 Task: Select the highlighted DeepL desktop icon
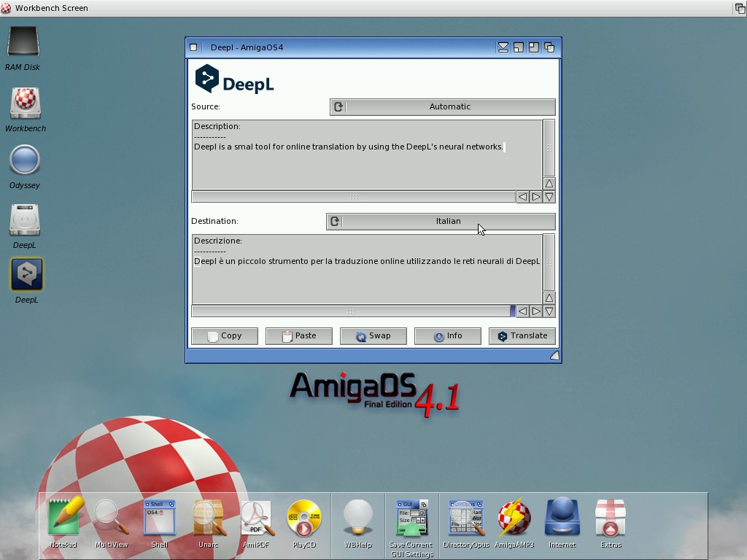26,274
